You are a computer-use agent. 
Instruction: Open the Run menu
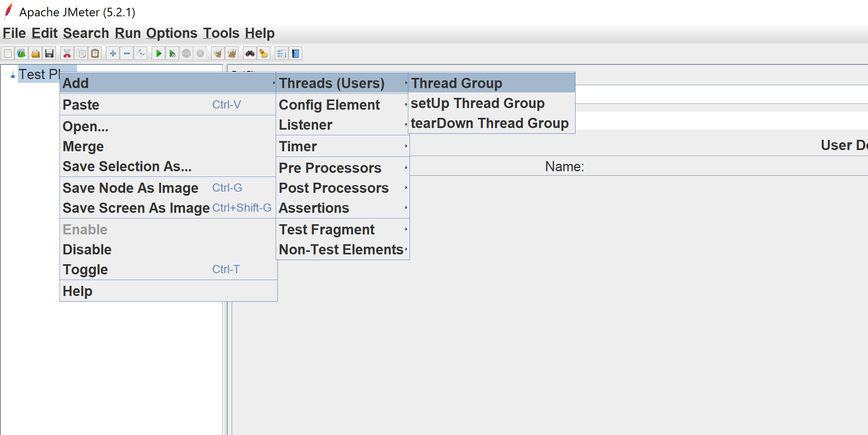click(128, 33)
